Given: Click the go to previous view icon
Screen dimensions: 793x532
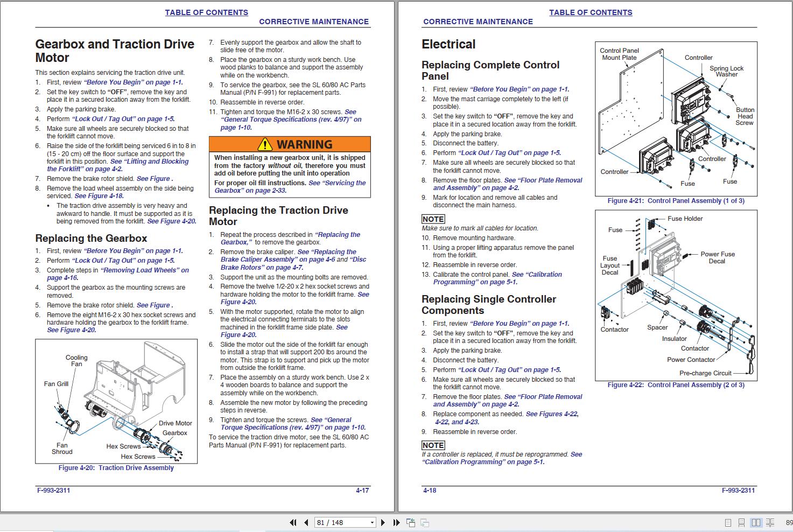Looking at the screenshot, I should tap(411, 522).
